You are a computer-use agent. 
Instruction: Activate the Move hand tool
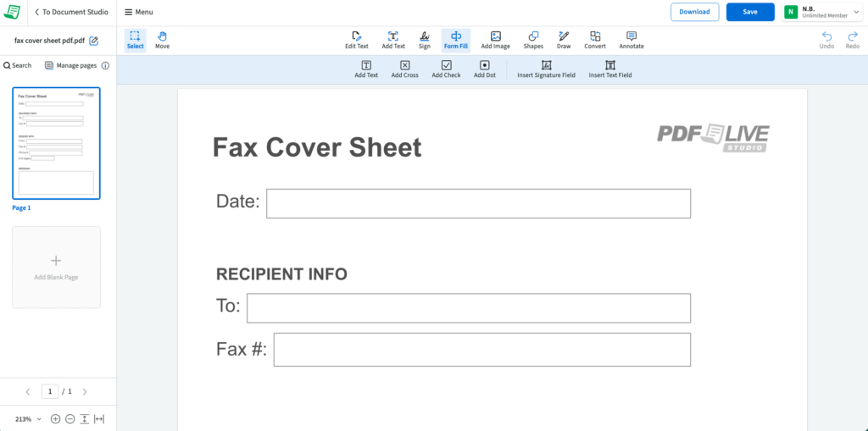pyautogui.click(x=162, y=41)
